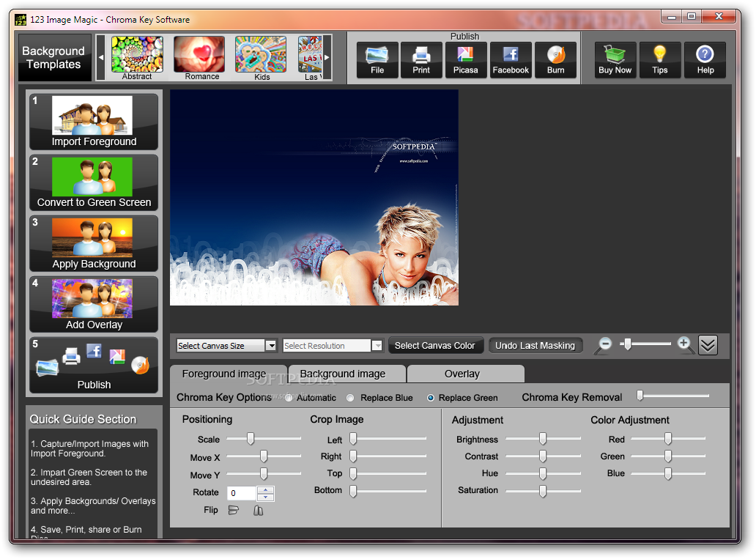Click the File publish icon
This screenshot has width=756, height=559.
pyautogui.click(x=377, y=60)
